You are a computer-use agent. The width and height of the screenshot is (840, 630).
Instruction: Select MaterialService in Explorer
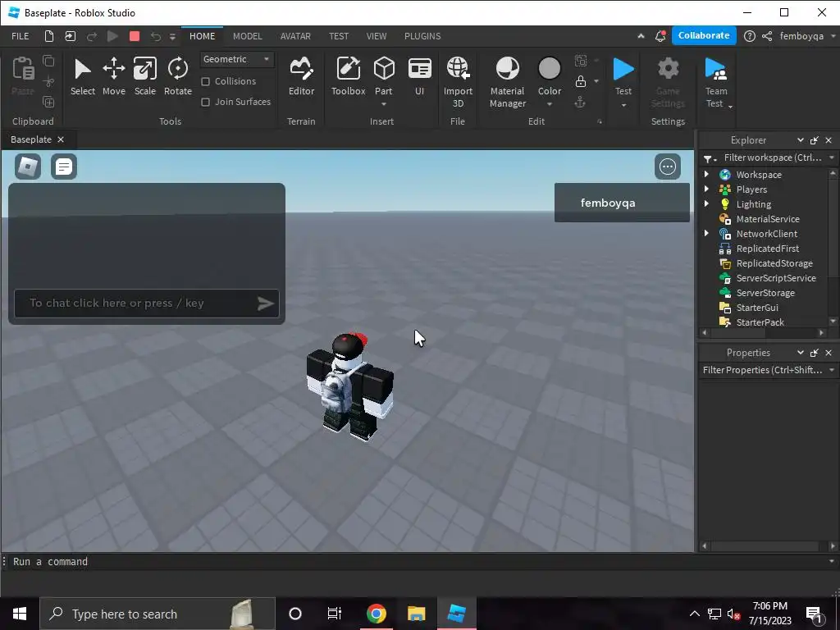768,218
